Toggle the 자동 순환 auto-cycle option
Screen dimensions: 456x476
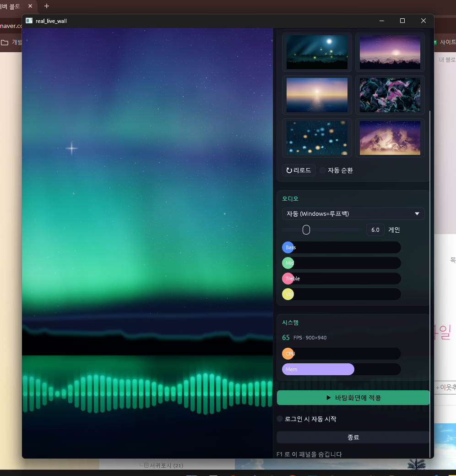[x=336, y=170]
